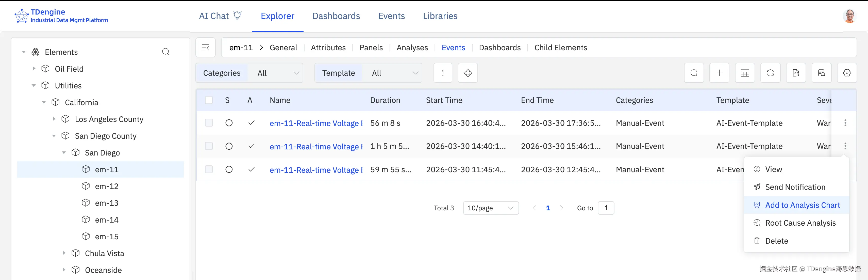Click the plus button to add event

[x=720, y=73]
